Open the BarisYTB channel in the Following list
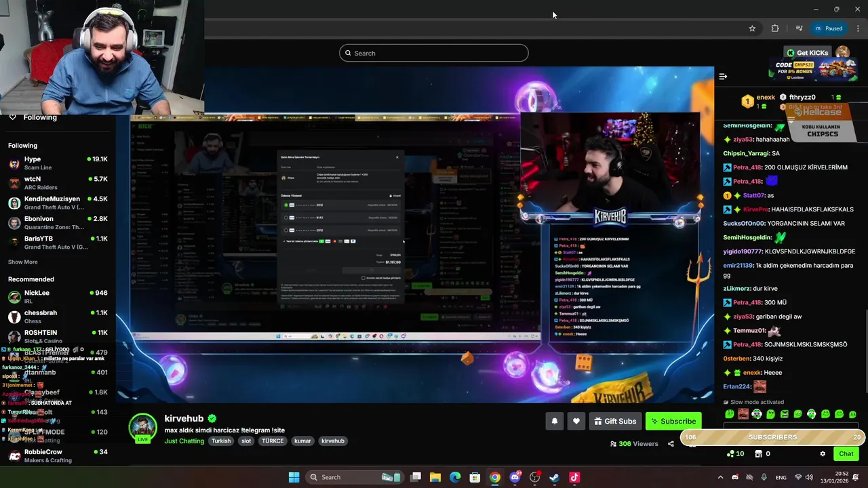868x488 pixels. click(x=58, y=243)
